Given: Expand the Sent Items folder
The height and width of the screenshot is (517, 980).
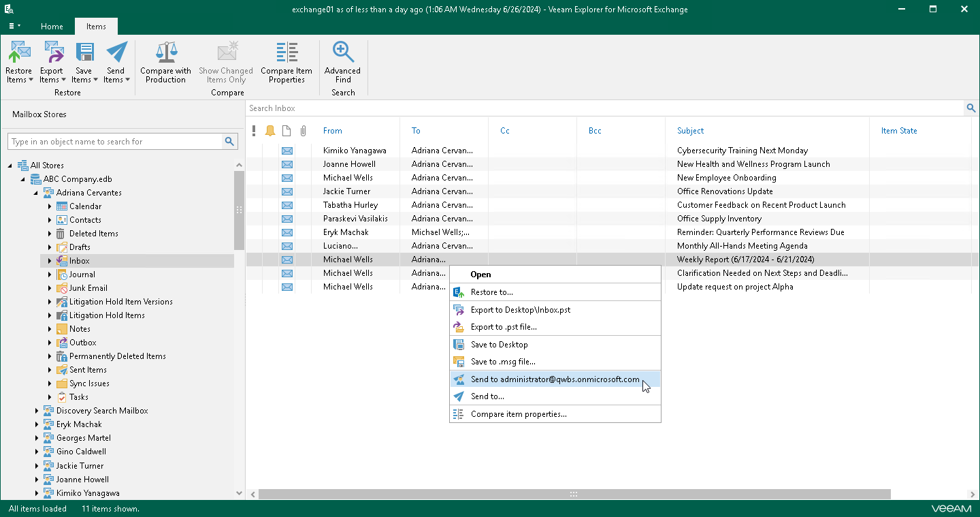Looking at the screenshot, I should coord(50,370).
